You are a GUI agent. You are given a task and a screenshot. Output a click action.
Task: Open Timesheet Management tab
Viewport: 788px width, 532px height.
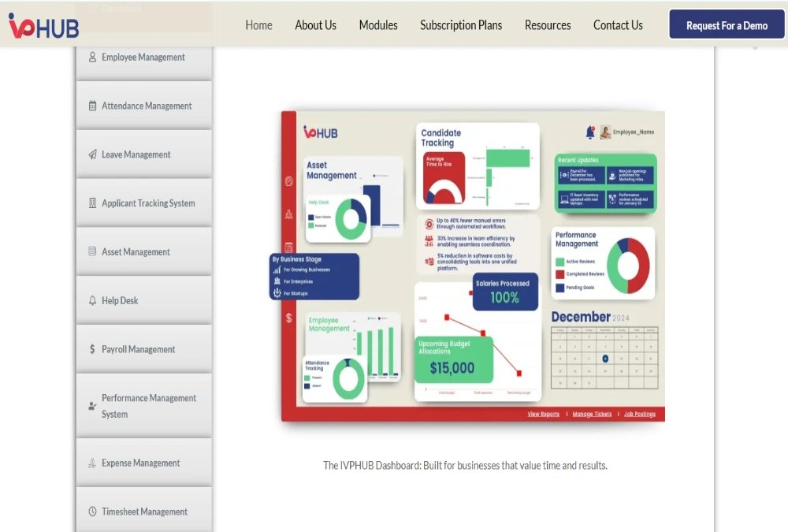(x=144, y=510)
